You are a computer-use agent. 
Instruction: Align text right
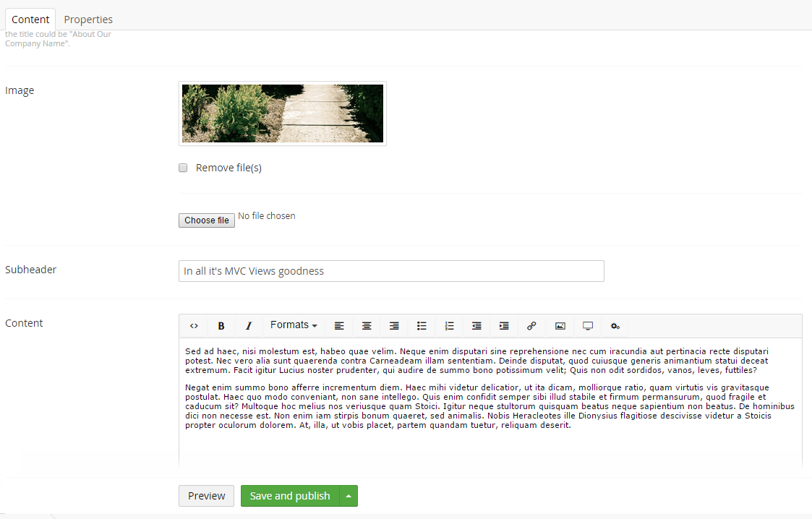pyautogui.click(x=394, y=326)
